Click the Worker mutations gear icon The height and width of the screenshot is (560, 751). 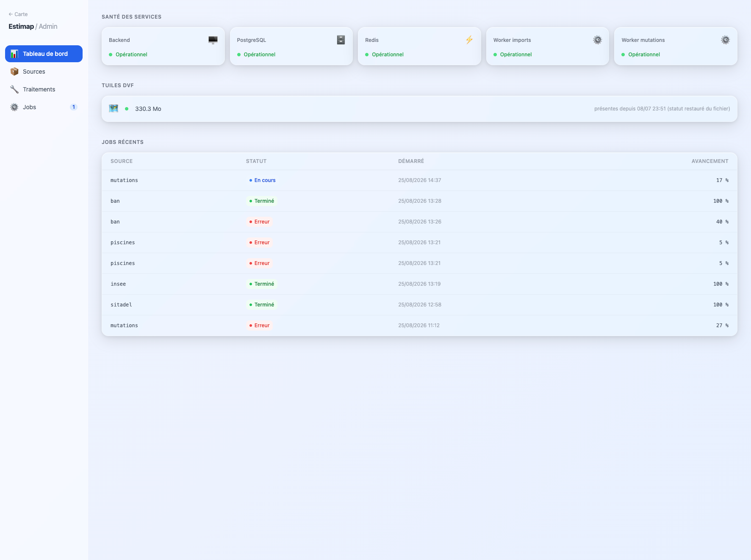726,40
